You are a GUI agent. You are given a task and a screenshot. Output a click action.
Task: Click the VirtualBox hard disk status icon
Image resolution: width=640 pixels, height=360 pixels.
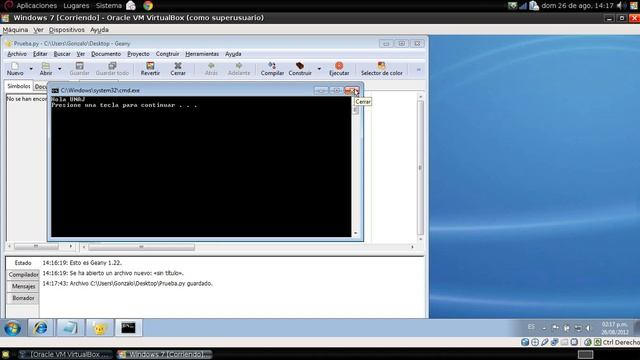pyautogui.click(x=525, y=342)
